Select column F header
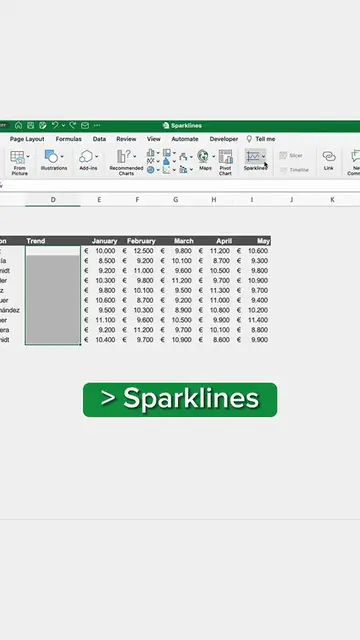This screenshot has height=640, width=360. click(x=137, y=200)
